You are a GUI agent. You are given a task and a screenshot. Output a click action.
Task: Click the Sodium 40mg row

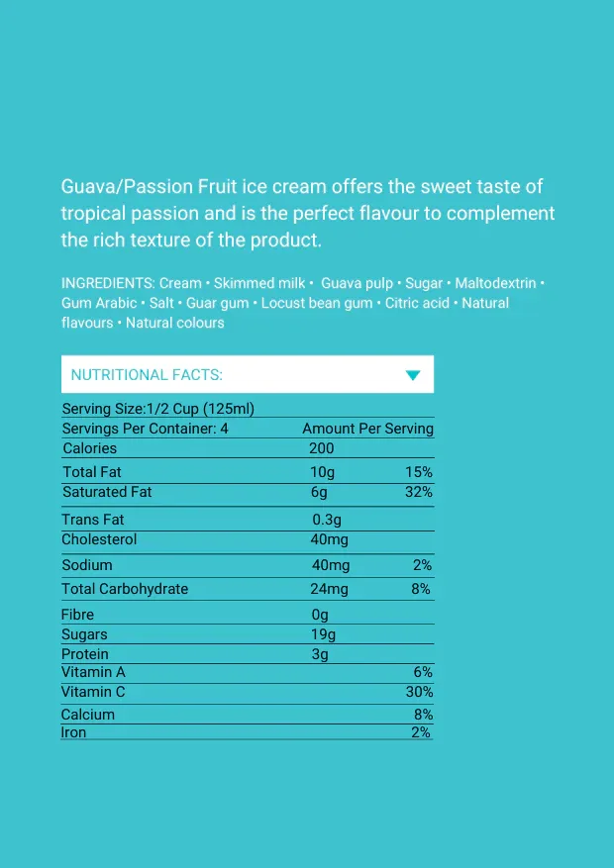(x=248, y=565)
